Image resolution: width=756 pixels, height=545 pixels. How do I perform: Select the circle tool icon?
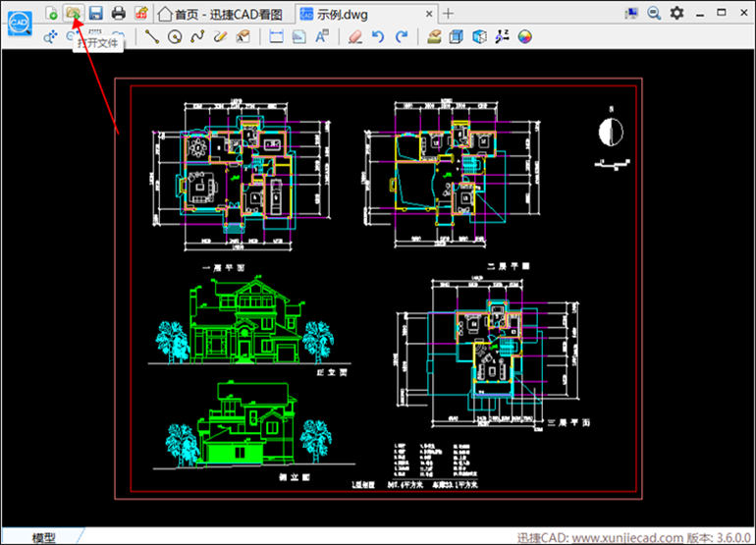tap(175, 36)
